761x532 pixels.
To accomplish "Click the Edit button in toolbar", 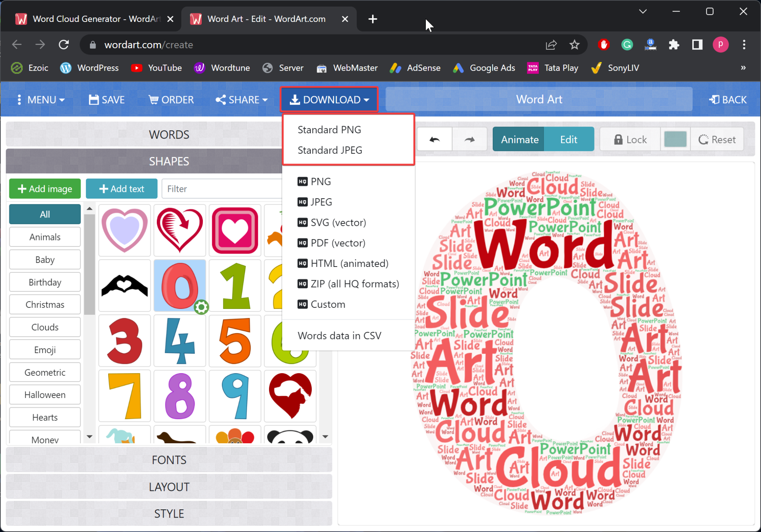I will (x=569, y=140).
